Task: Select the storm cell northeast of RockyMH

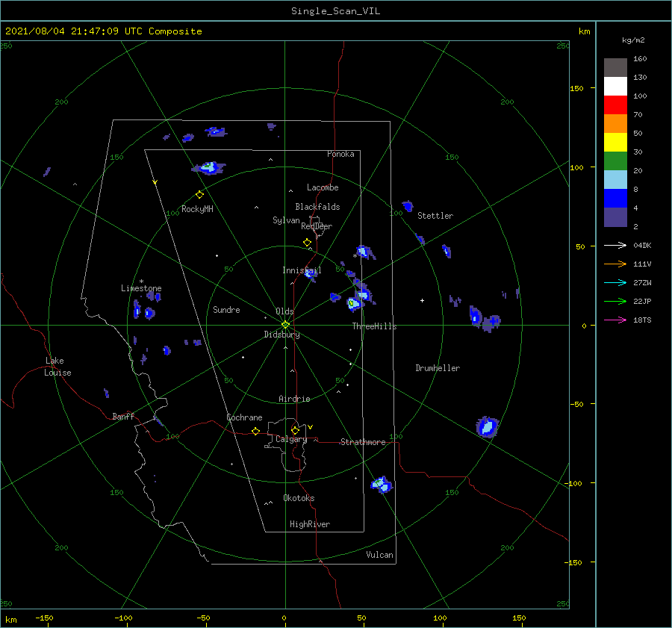Action: point(209,167)
